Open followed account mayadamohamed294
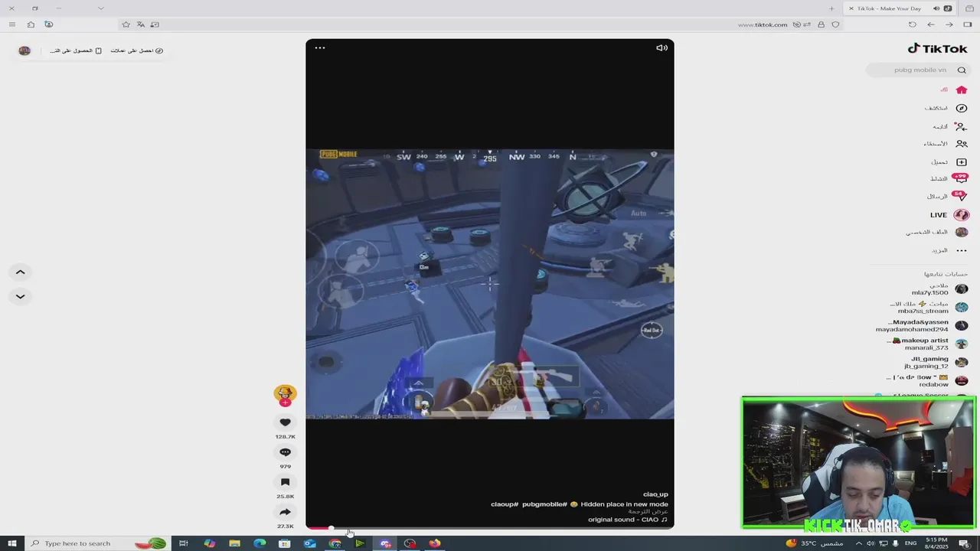 pyautogui.click(x=922, y=325)
